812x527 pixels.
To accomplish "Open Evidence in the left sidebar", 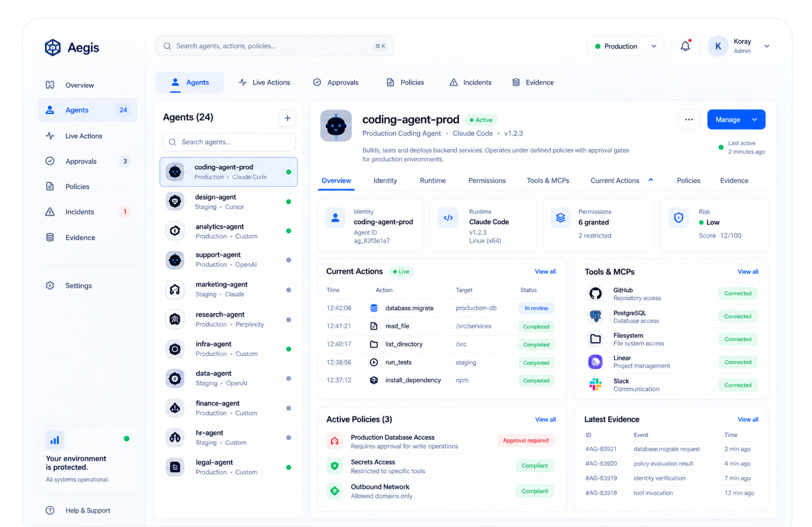I will coord(88,238).
